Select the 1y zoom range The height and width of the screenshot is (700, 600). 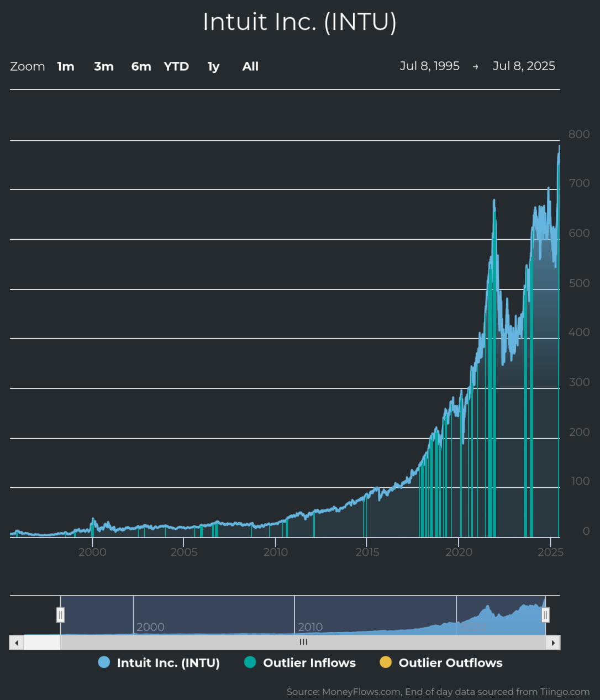(x=214, y=66)
